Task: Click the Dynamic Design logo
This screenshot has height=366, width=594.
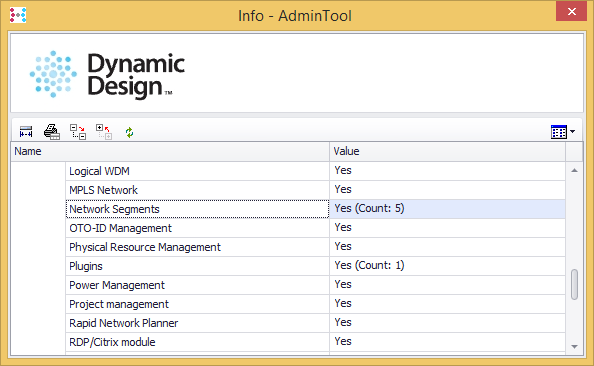Action: [x=107, y=74]
